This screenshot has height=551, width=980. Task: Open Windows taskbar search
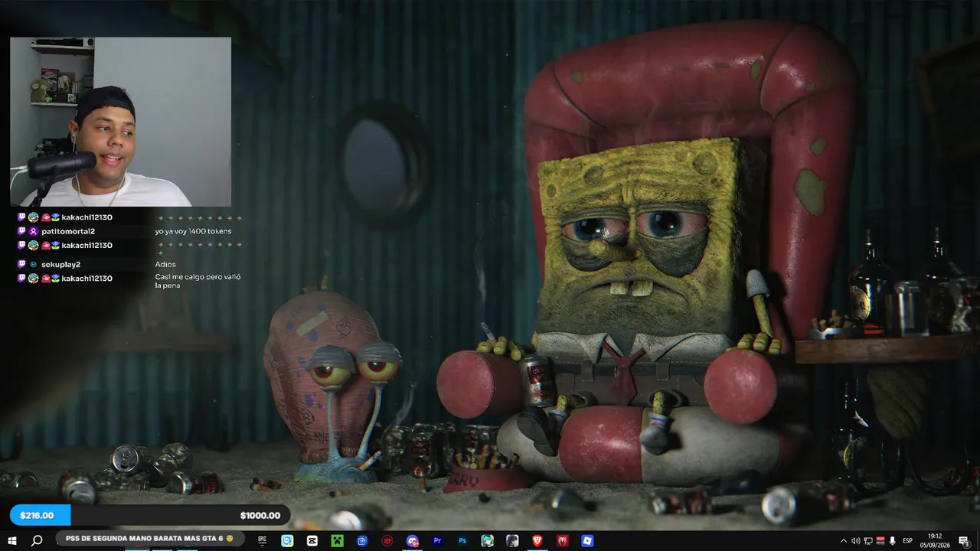(37, 540)
